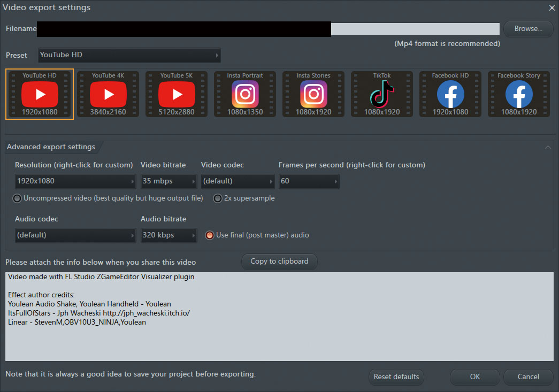This screenshot has height=392, width=559.
Task: Open the Audio bitrate dropdown 320 kbps
Action: pos(169,235)
